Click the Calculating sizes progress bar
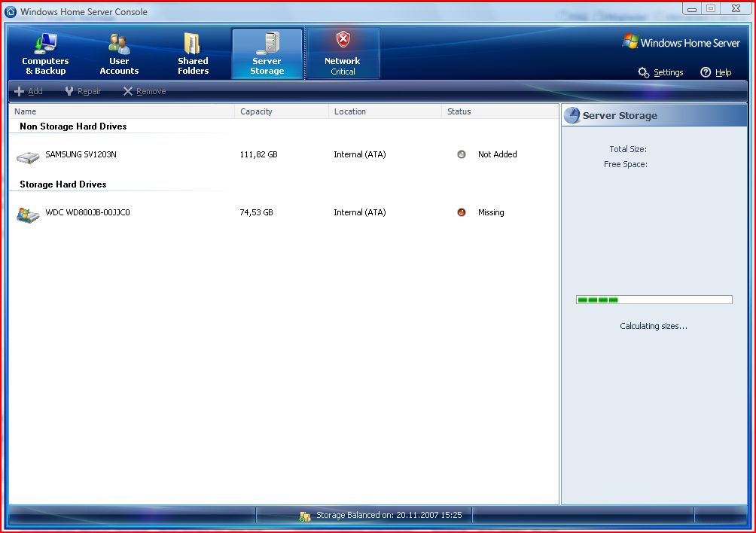756x533 pixels. [654, 300]
